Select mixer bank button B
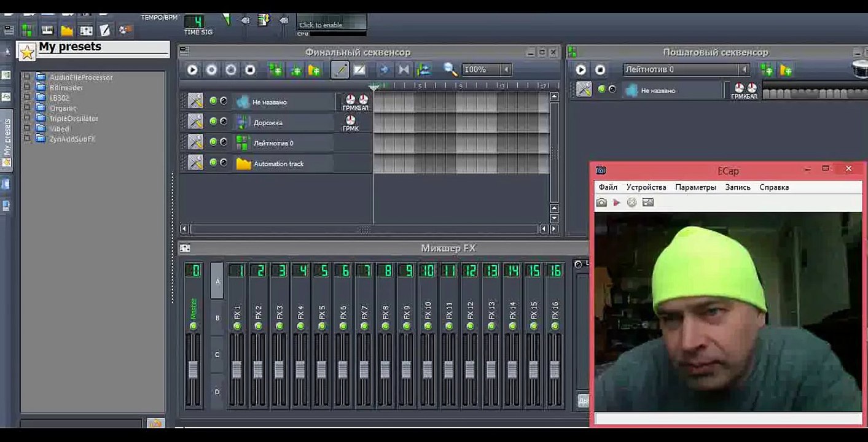 [x=217, y=318]
